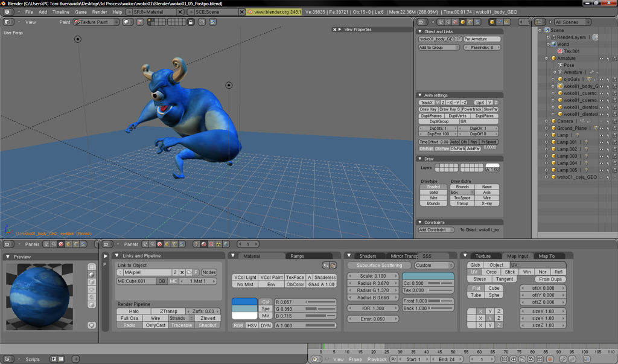The width and height of the screenshot is (618, 364).
Task: Click the Add Constraint button
Action: (436, 230)
